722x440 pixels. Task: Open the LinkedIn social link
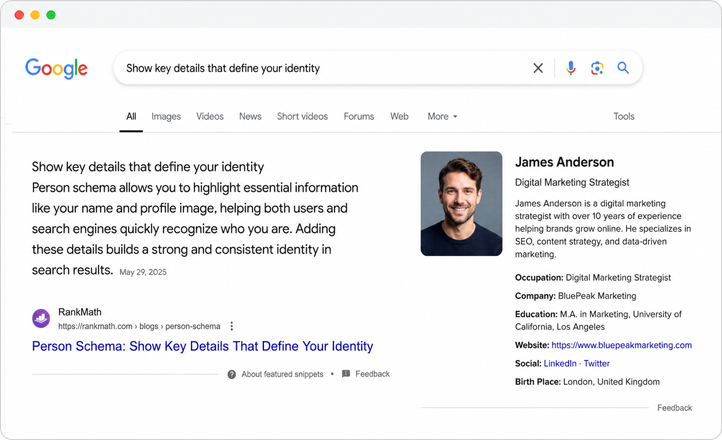(x=560, y=364)
